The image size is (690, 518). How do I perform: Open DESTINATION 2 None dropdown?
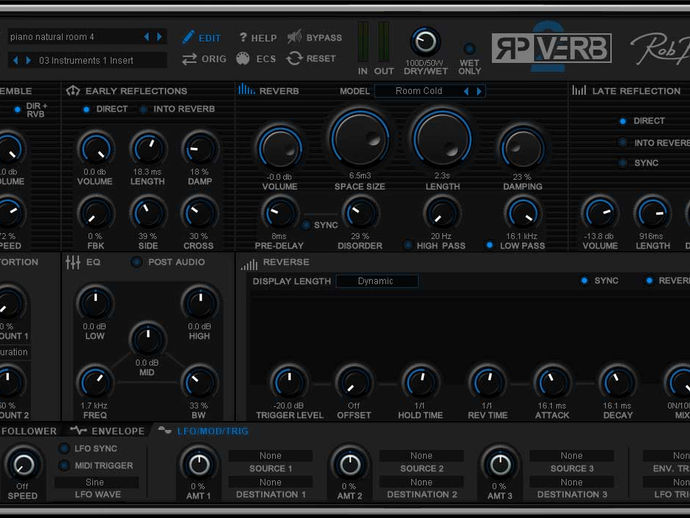coord(421,482)
